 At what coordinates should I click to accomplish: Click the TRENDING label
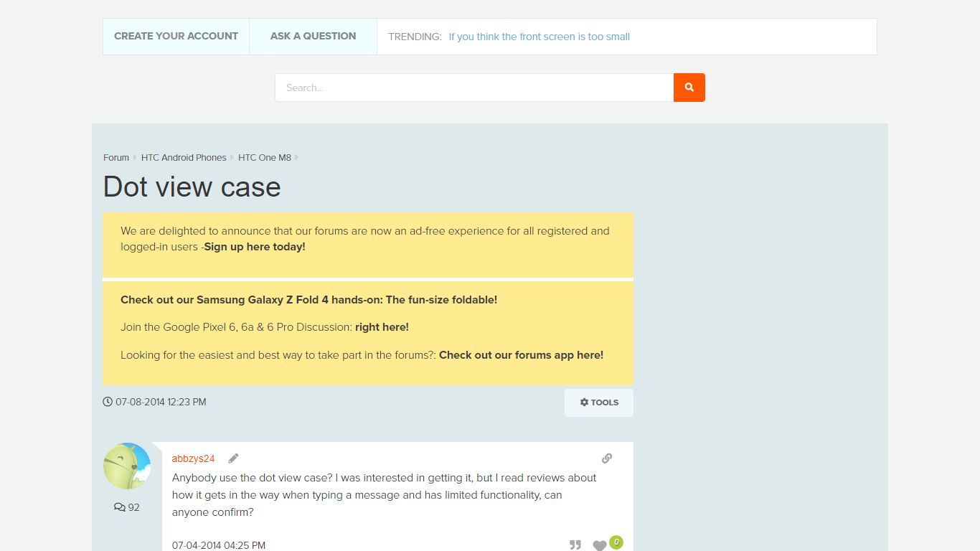[x=415, y=37]
